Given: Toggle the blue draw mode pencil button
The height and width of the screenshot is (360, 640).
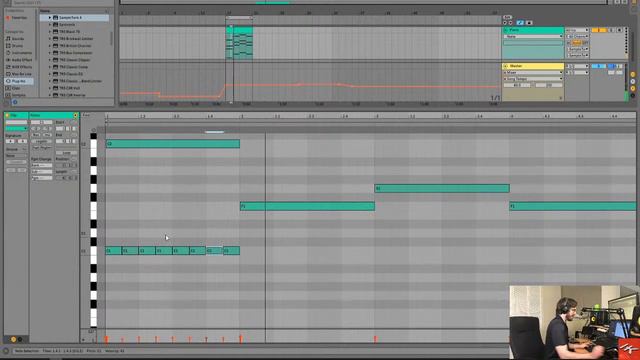Looking at the screenshot, I should pyautogui.click(x=520, y=23).
